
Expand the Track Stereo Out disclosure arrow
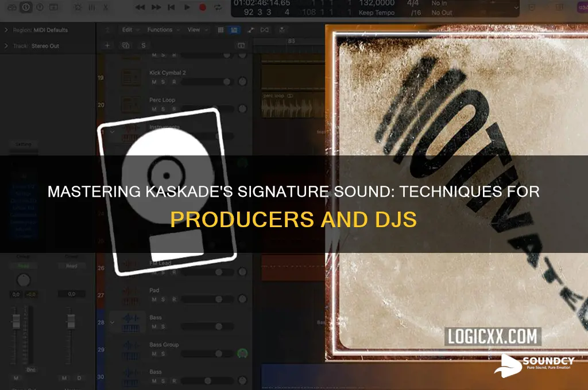click(x=6, y=46)
